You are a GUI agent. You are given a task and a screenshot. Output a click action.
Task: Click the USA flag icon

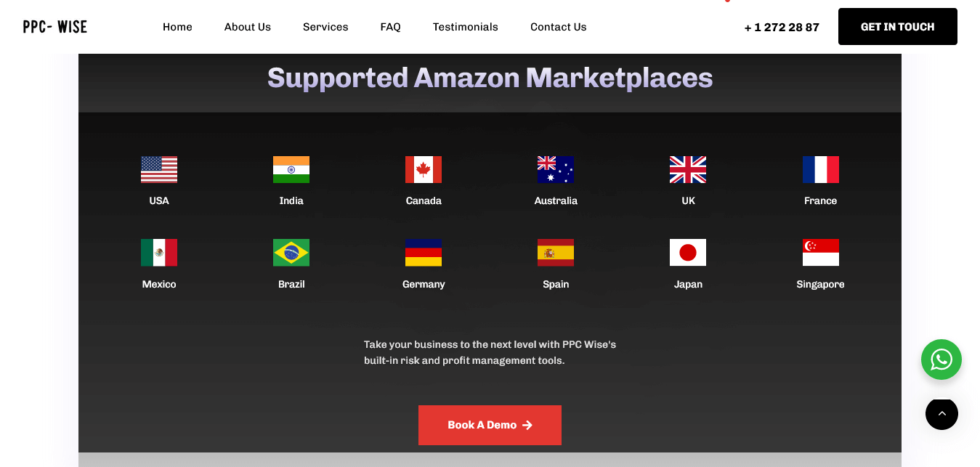coord(159,169)
